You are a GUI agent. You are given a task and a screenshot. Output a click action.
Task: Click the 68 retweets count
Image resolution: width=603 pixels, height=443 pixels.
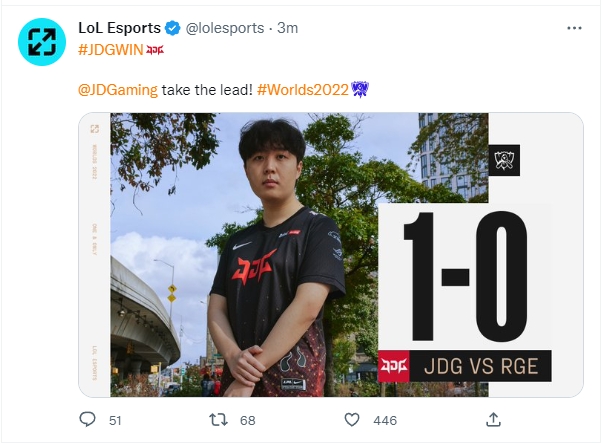point(248,420)
